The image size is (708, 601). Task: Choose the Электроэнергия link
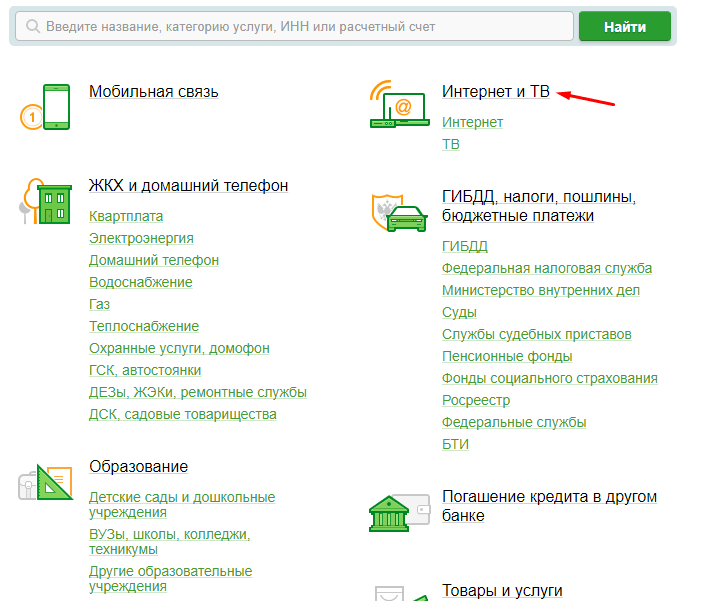tap(141, 238)
